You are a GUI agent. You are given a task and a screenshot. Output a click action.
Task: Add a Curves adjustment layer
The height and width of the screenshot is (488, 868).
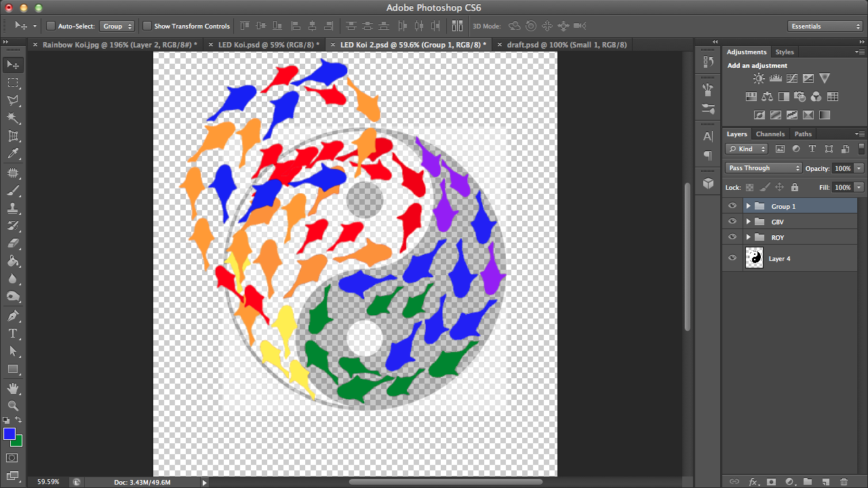coord(791,78)
